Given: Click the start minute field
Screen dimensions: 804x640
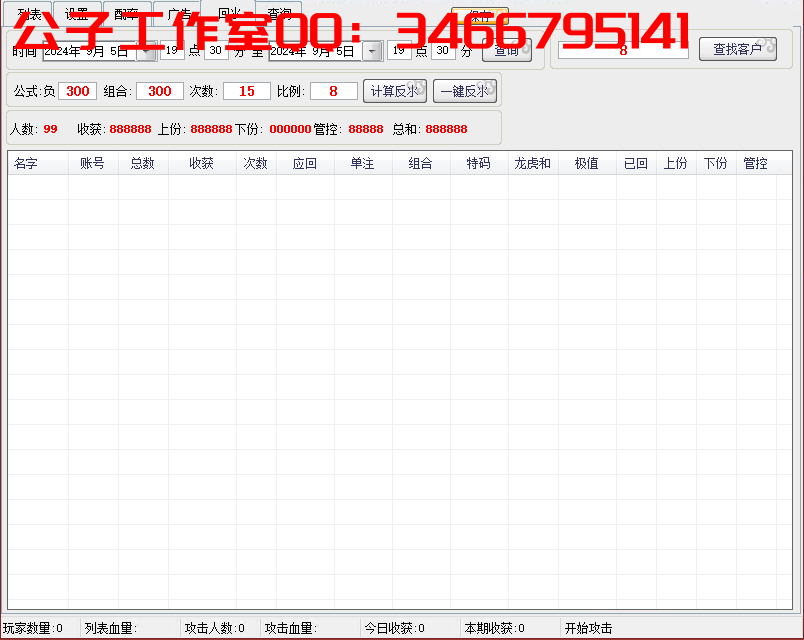Looking at the screenshot, I should click(216, 50).
